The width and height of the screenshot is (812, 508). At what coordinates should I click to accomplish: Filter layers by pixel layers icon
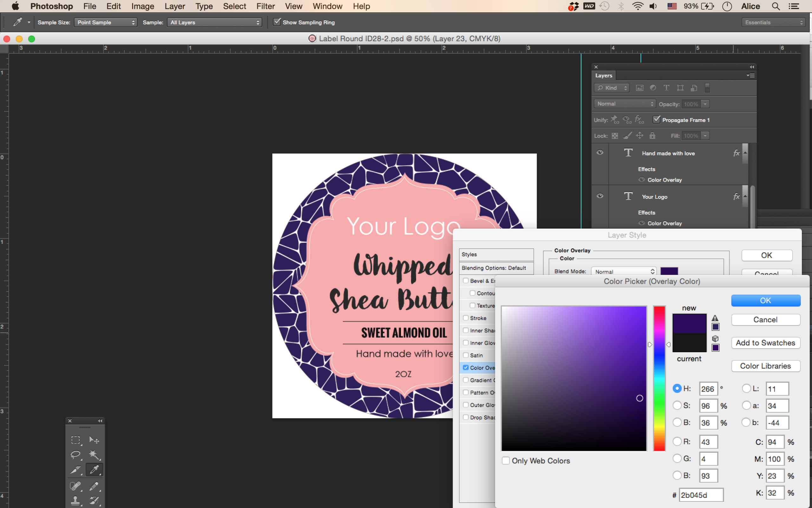tap(639, 88)
